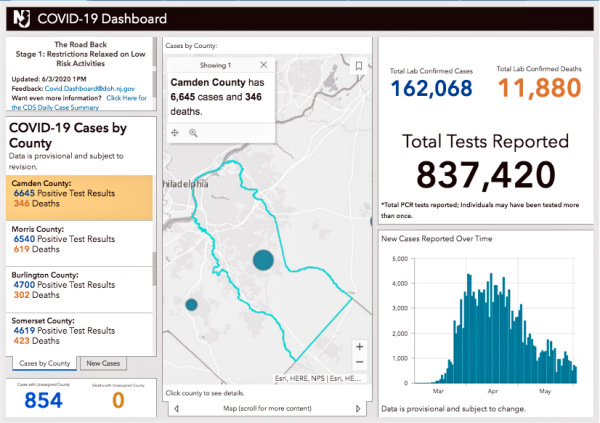The image size is (600, 423).
Task: Switch to the Cases by County tab
Action: (45, 363)
